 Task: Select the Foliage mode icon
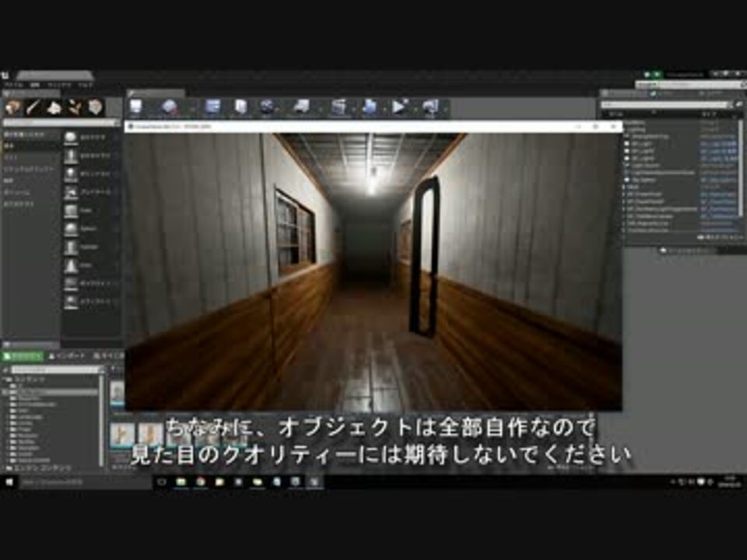[x=75, y=107]
